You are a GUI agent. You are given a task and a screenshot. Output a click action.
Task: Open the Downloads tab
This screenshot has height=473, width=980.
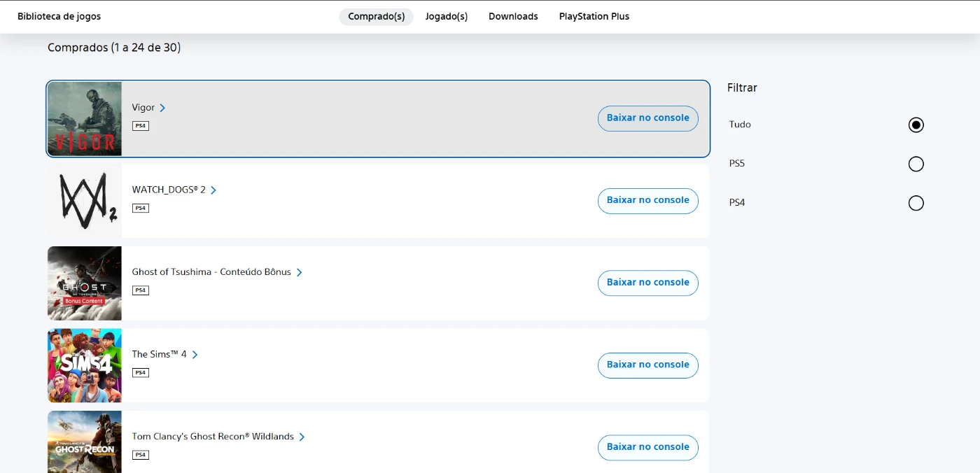point(513,17)
